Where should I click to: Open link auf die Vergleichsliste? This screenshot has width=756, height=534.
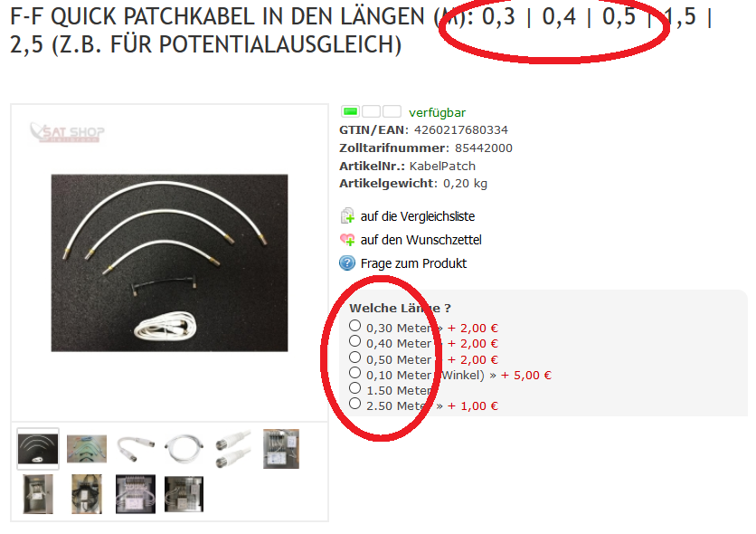click(x=418, y=216)
